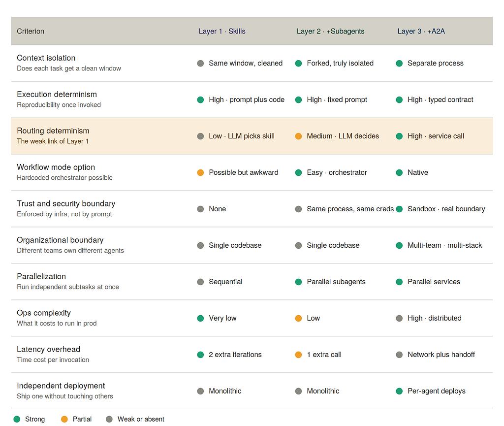Click the green dot beside Separate process
Screen dimensions: 504x426
pyautogui.click(x=399, y=64)
